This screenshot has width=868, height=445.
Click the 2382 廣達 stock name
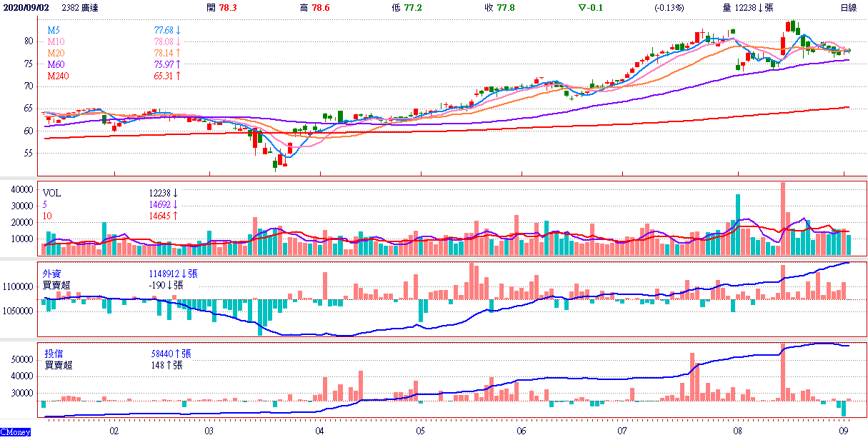coord(81,7)
